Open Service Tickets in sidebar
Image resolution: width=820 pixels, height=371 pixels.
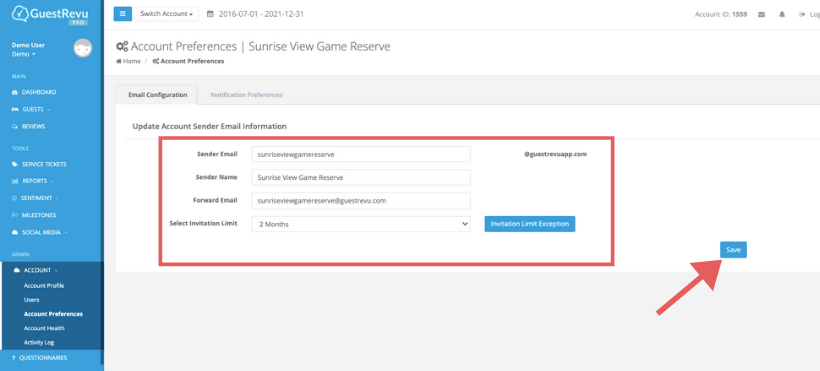[44, 164]
